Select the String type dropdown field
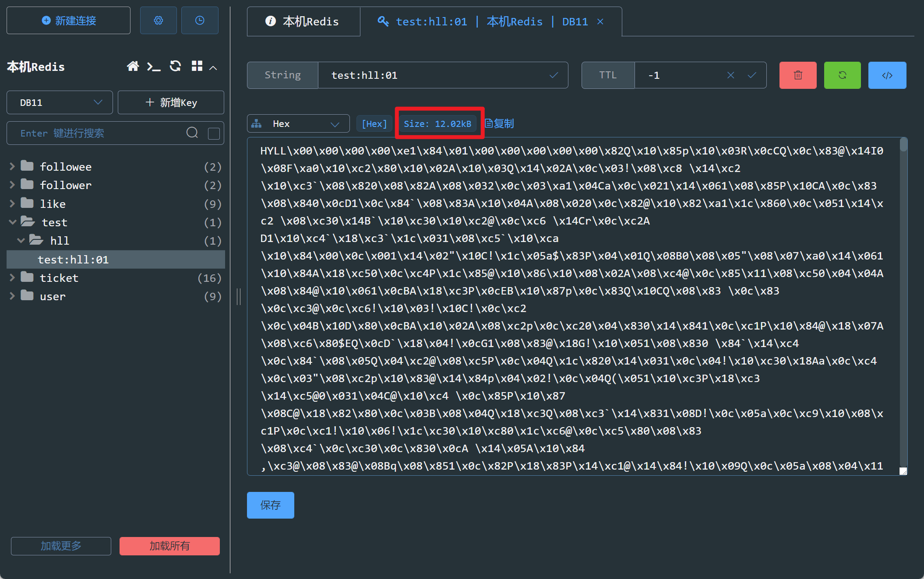This screenshot has width=924, height=579. 282,75
